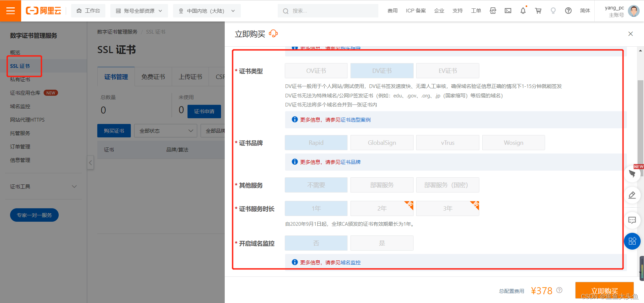Select 否 for domain monitoring
This screenshot has height=303, width=644.
316,243
